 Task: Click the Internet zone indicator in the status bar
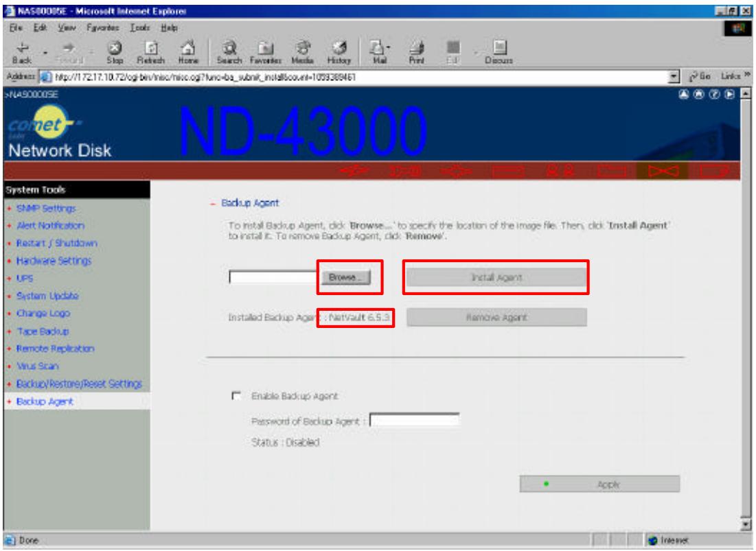tap(668, 541)
